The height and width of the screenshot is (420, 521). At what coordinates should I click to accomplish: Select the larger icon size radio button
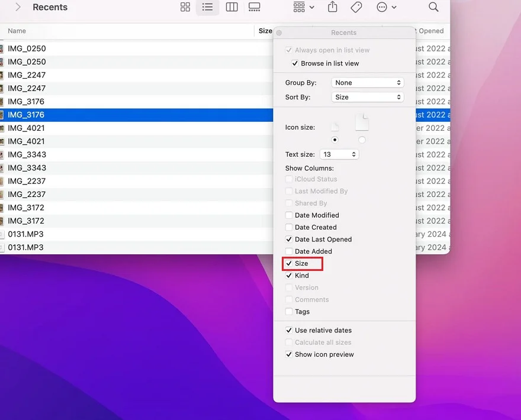point(362,140)
